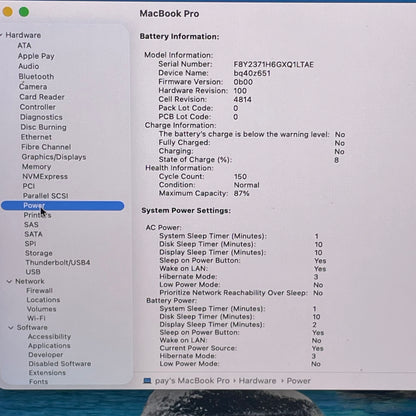
Task: Open Audio hardware section
Action: [x=29, y=66]
